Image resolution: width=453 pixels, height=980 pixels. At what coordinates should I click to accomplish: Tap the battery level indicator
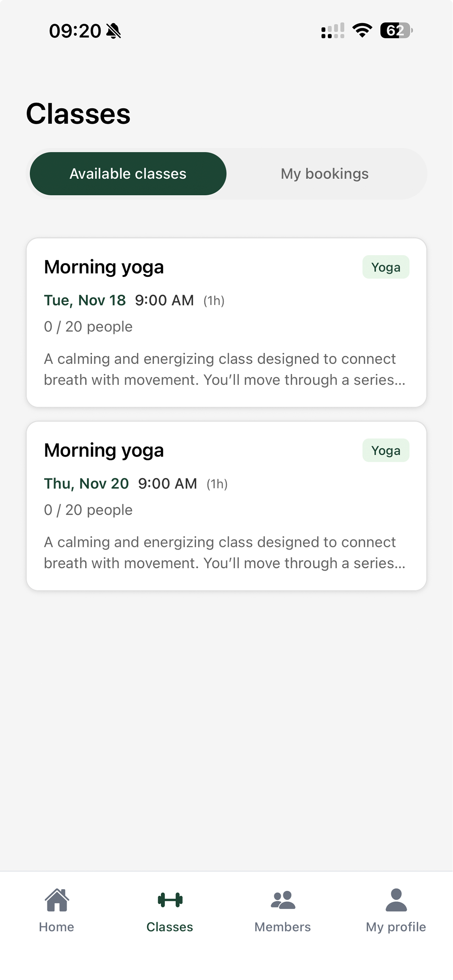pyautogui.click(x=396, y=30)
